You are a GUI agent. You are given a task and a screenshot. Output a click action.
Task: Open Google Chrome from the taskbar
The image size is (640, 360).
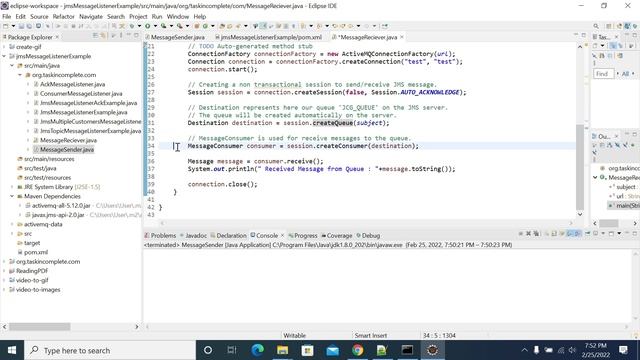[x=358, y=350]
